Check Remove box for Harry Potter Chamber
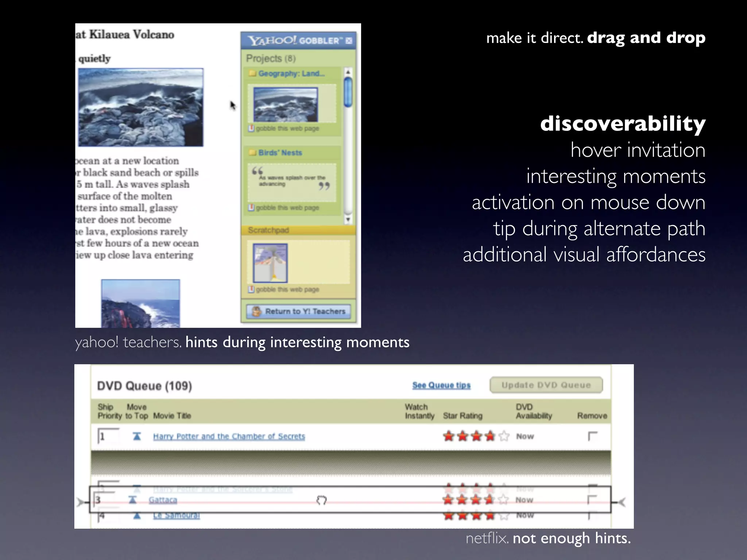Image resolution: width=747 pixels, height=560 pixels. (592, 436)
